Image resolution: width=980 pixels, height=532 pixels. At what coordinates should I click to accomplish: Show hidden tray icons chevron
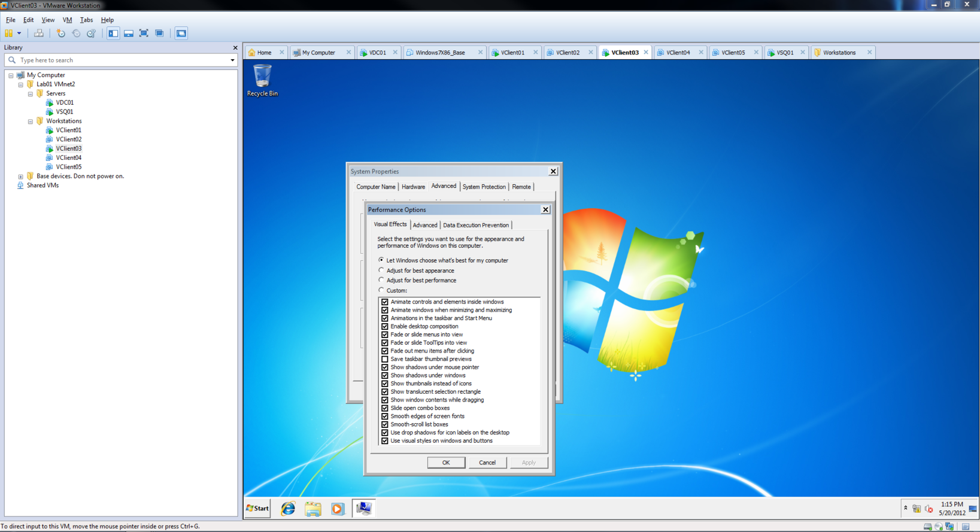click(905, 508)
